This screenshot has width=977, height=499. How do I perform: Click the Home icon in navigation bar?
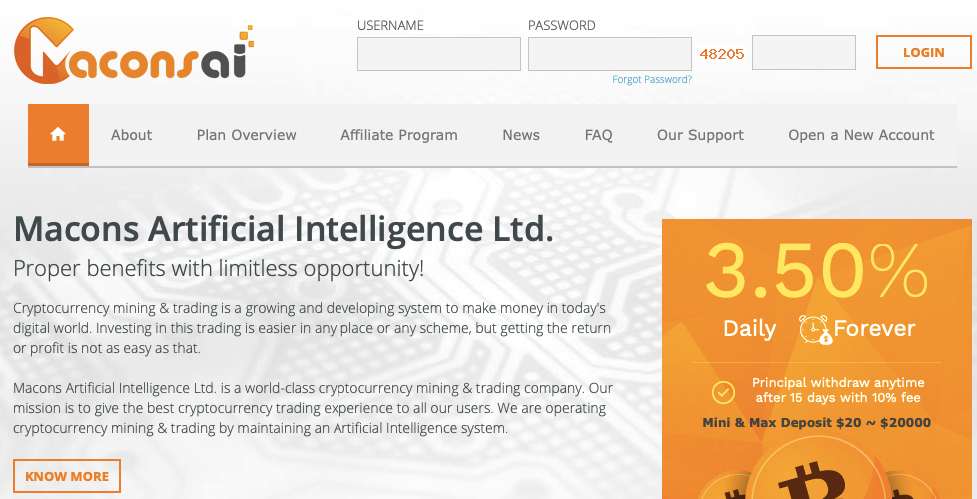(x=58, y=135)
